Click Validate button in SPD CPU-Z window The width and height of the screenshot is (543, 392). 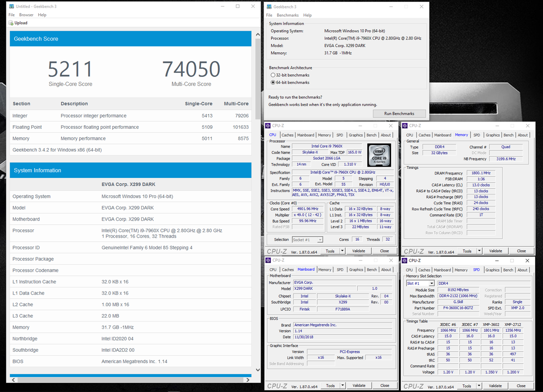coord(495,386)
